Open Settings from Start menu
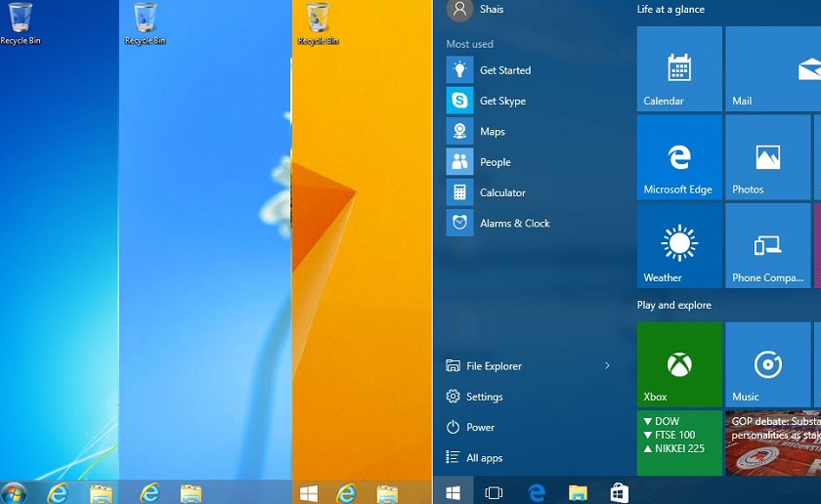 [x=474, y=397]
